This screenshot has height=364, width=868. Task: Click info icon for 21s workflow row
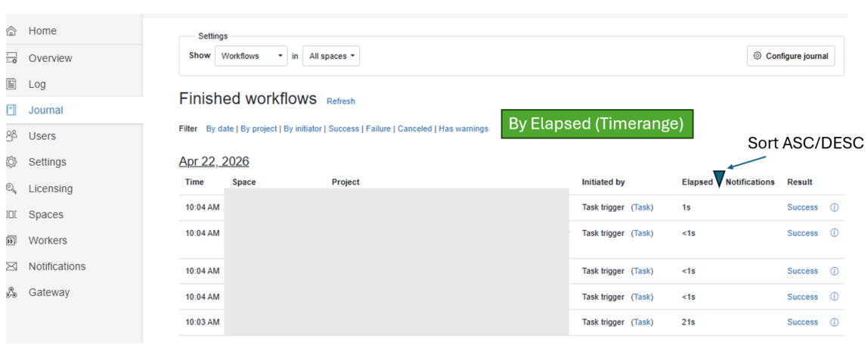[834, 322]
